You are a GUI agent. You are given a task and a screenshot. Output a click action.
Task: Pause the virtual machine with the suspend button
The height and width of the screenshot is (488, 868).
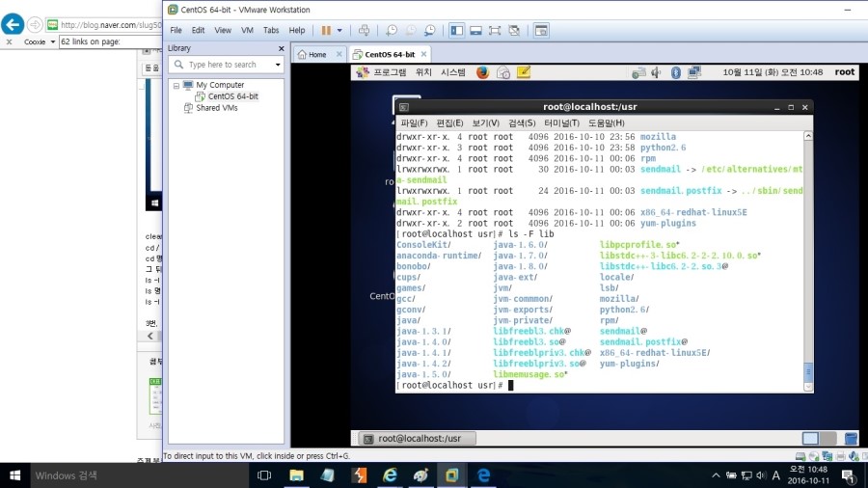click(x=326, y=31)
